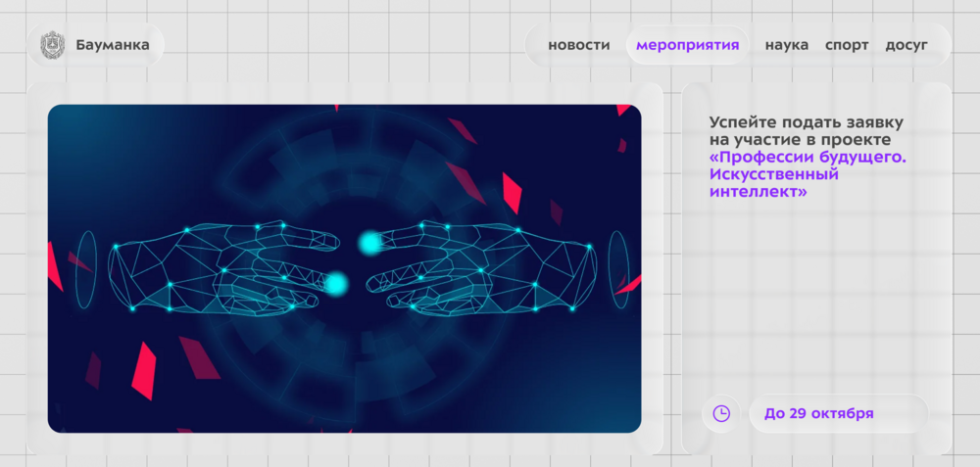Switch to the «досуг» section
Viewport: 980px width, 467px height.
pos(906,45)
